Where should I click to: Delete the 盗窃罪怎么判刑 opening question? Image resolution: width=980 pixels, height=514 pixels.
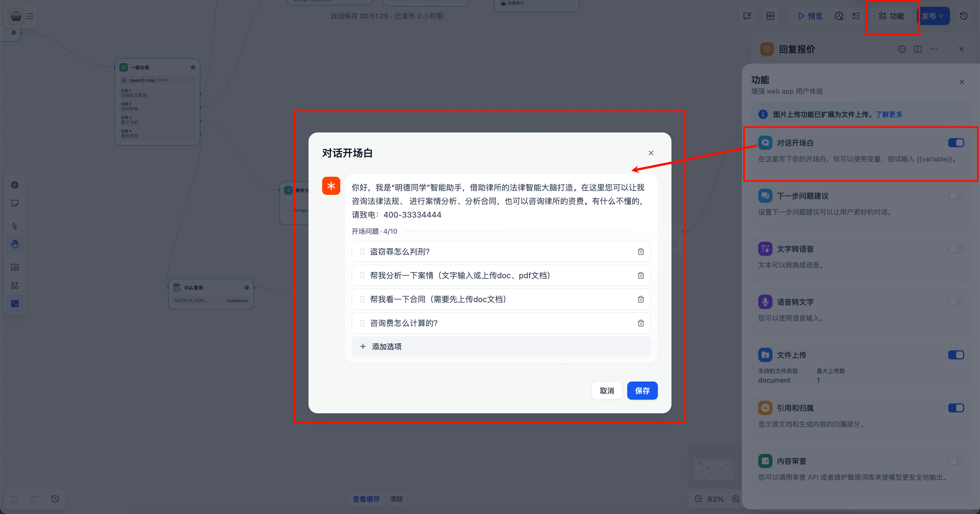tap(641, 252)
